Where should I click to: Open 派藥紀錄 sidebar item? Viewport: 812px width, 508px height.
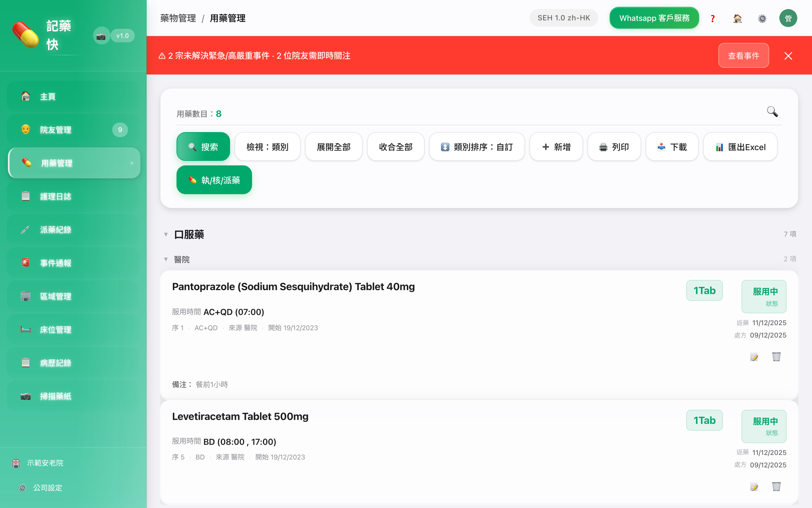tap(73, 229)
